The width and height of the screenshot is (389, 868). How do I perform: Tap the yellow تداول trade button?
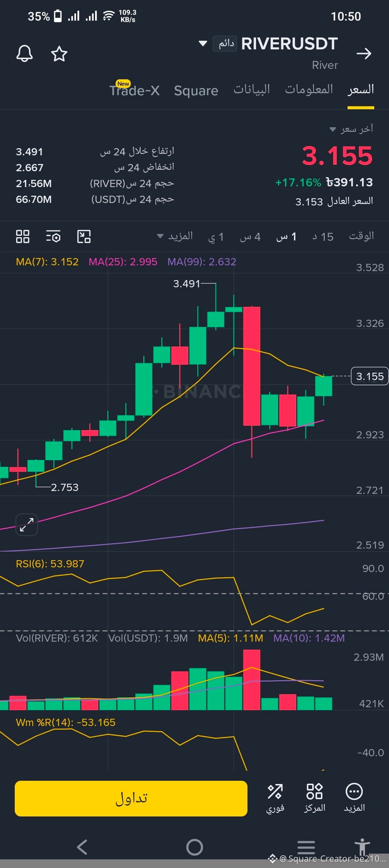coord(131,798)
